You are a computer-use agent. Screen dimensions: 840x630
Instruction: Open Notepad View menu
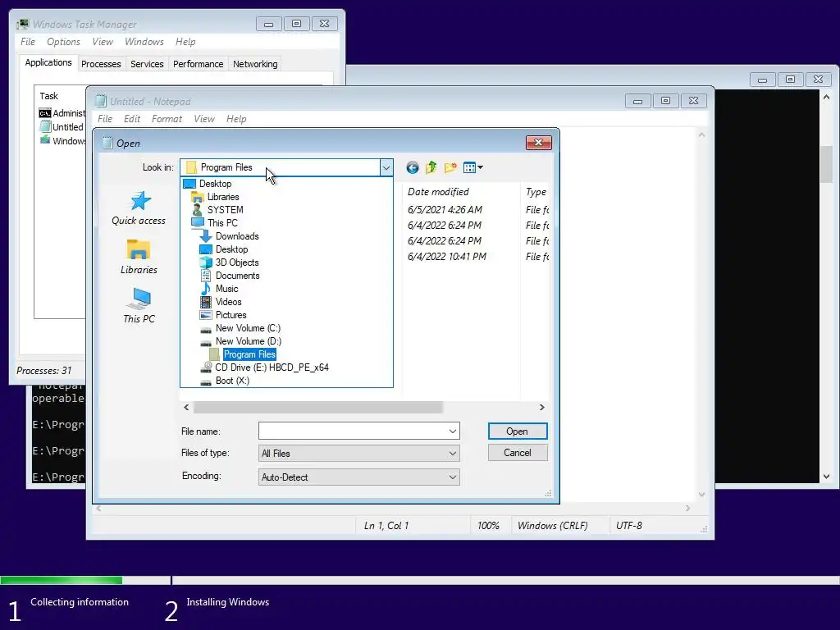point(204,119)
